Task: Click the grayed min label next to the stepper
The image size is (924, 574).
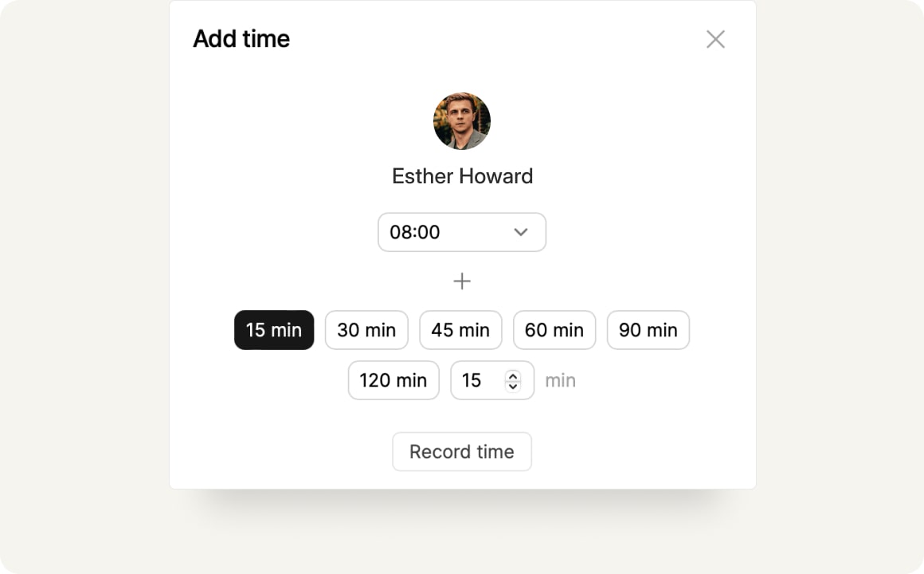Action: (561, 380)
